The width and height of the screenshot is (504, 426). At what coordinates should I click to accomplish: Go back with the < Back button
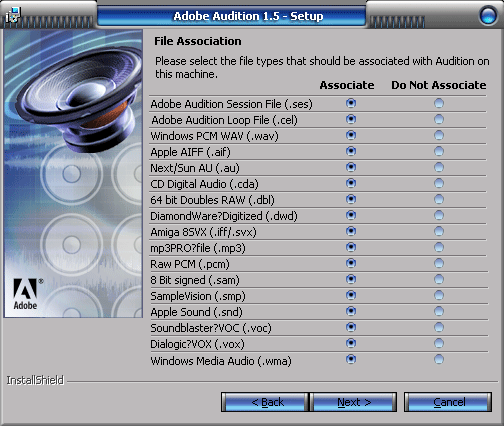click(x=265, y=402)
